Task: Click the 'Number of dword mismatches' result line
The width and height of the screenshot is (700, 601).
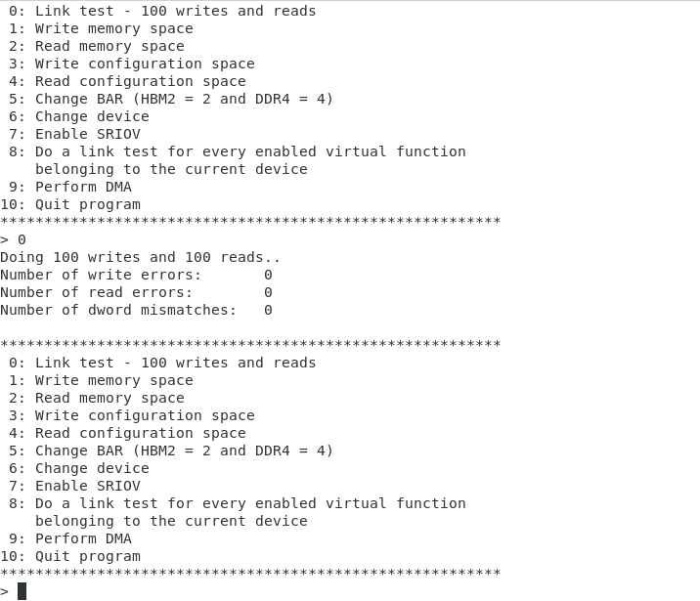Action: point(136,310)
